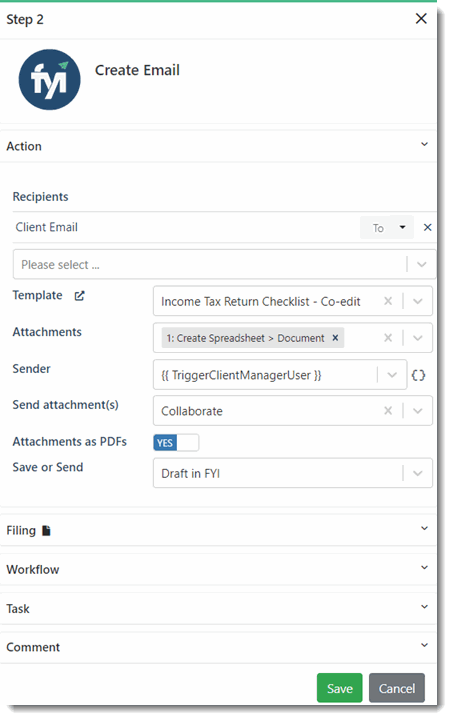Open the Template external link icon
Screen dimensions: 452x720
[x=79, y=296]
